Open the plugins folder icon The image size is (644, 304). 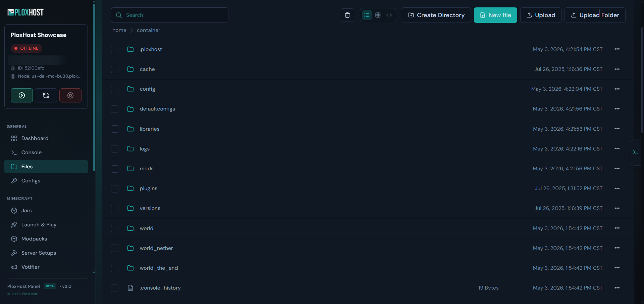130,188
